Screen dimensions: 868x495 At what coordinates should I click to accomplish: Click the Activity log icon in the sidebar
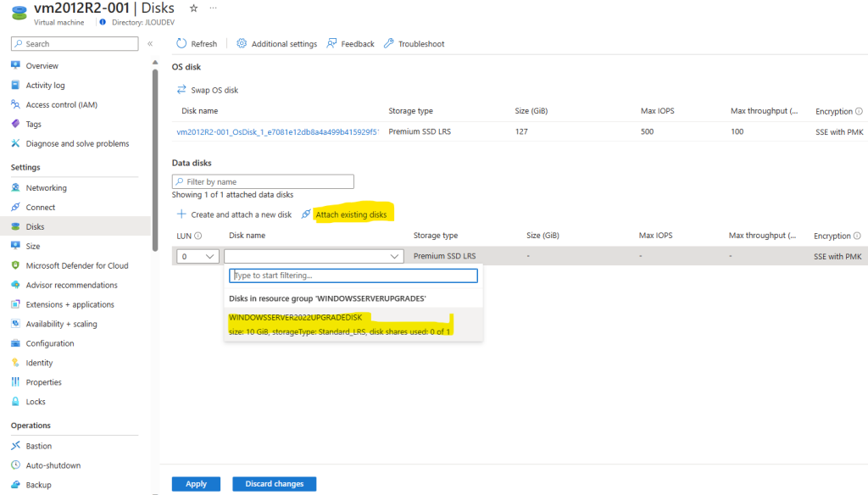point(15,85)
